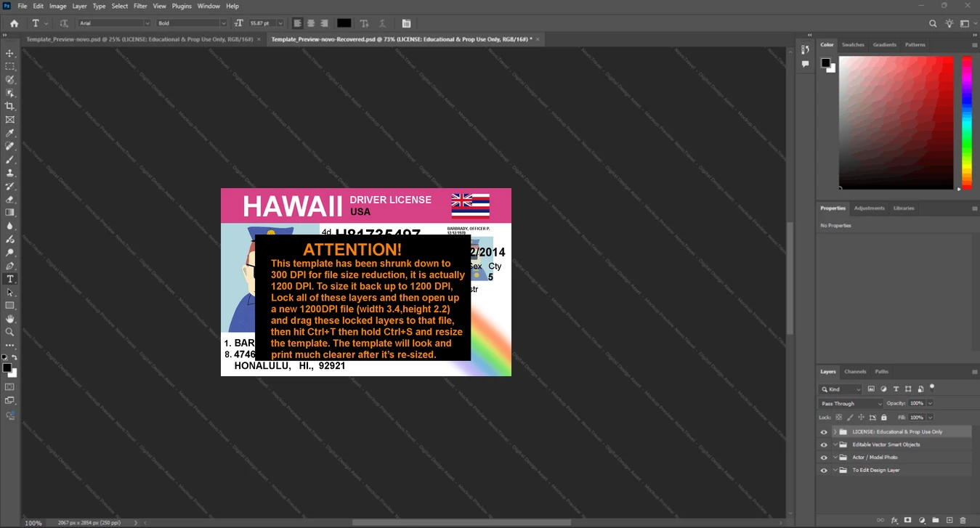
Task: Switch to the Channels tab
Action: (855, 371)
